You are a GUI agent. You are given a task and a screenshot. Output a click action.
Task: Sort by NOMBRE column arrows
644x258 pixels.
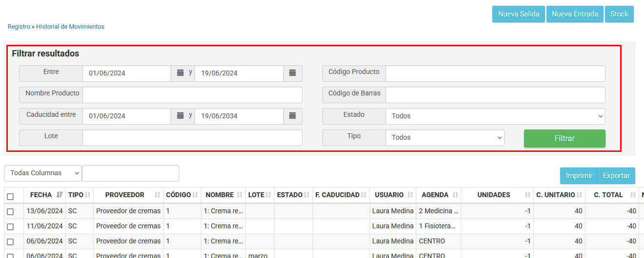pyautogui.click(x=239, y=195)
